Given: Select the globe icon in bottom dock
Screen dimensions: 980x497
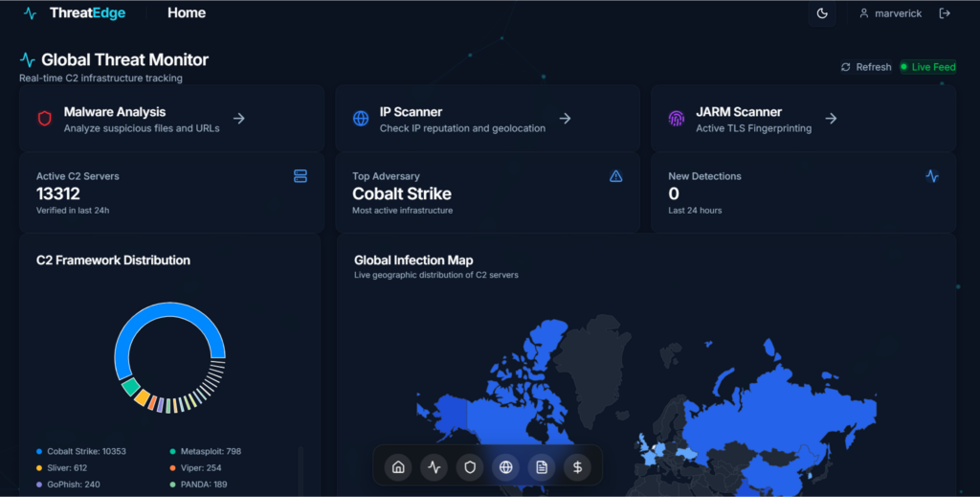Looking at the screenshot, I should pyautogui.click(x=505, y=467).
